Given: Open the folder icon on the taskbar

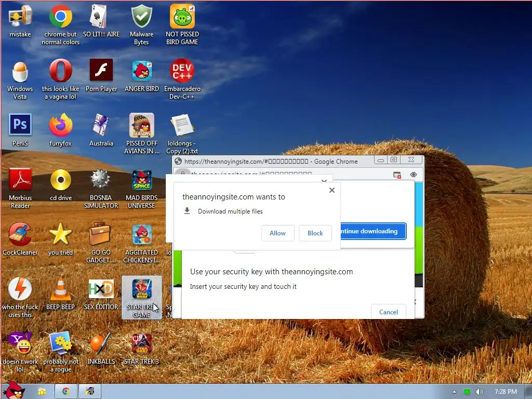Looking at the screenshot, I should (x=42, y=392).
